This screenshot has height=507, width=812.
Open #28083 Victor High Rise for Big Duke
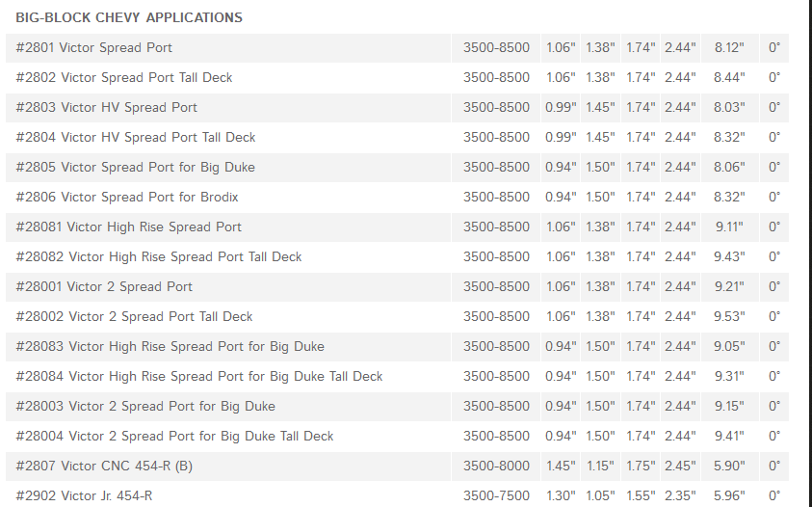point(170,346)
